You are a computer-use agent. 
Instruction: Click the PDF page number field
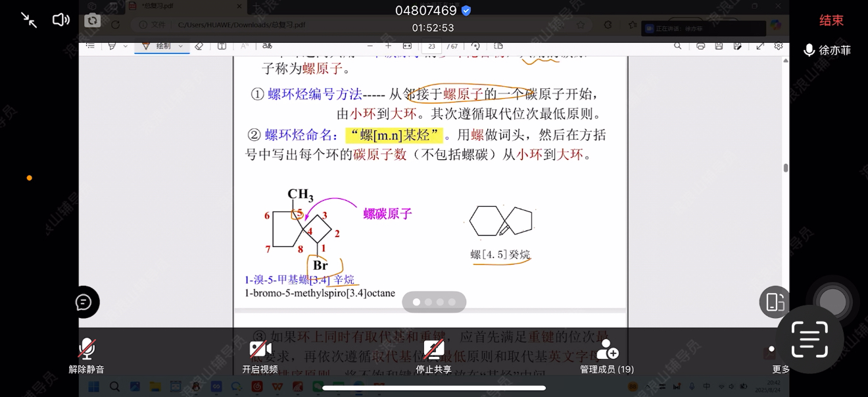coord(431,46)
